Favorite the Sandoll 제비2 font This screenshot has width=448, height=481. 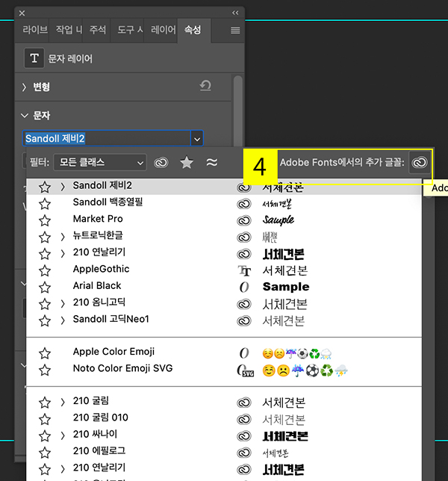pyautogui.click(x=45, y=187)
